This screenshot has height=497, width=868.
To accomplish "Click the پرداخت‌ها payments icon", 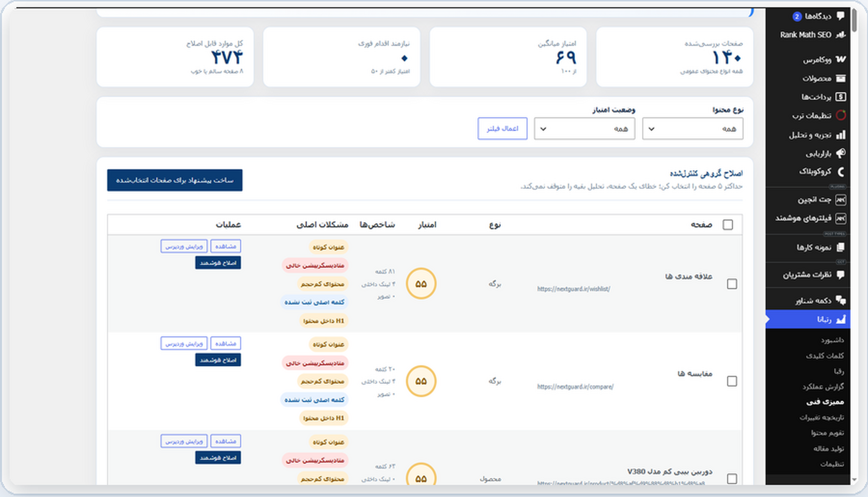I will [841, 97].
